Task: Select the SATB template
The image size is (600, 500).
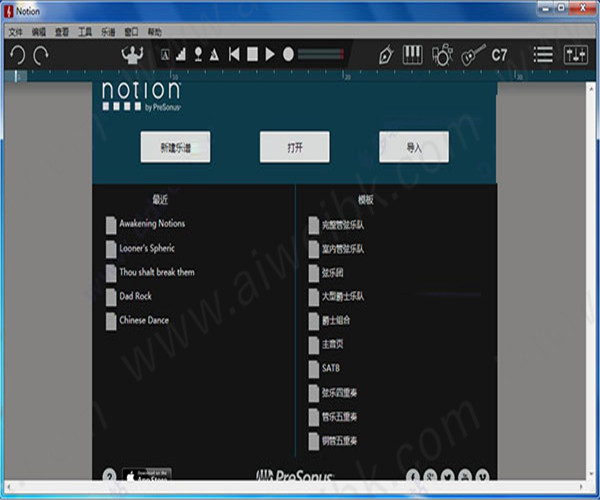Action: coord(324,368)
